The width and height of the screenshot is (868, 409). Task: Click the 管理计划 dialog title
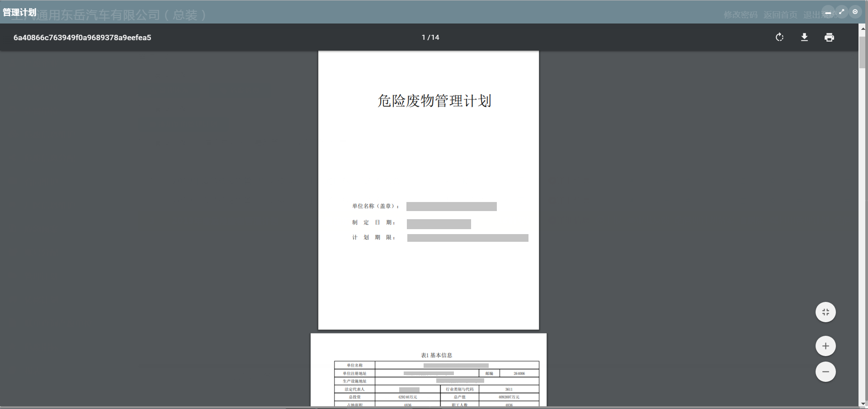coord(19,12)
